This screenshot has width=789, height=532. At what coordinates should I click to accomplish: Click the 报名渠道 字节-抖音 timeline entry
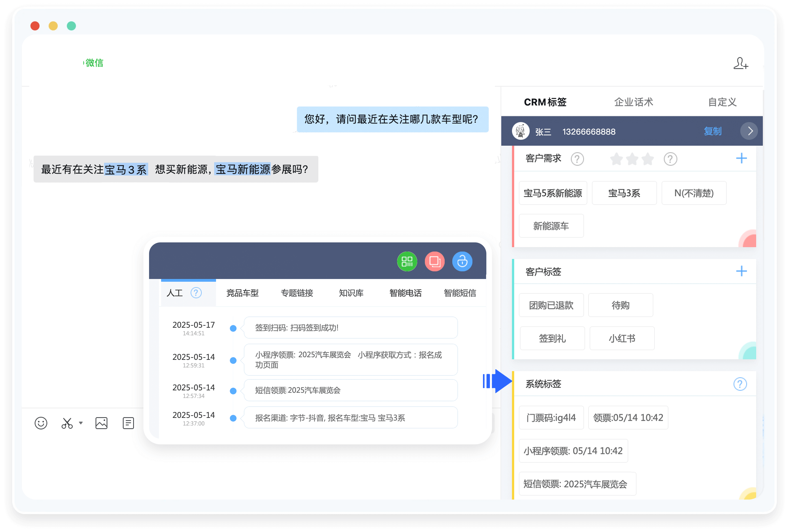[x=350, y=417]
